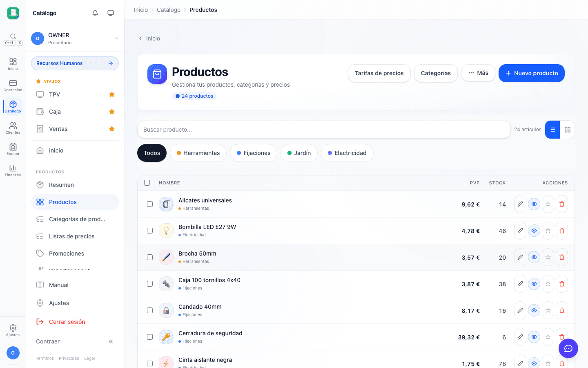The width and height of the screenshot is (588, 368).
Task: Toggle visibility of Candado 40mm
Action: pyautogui.click(x=534, y=310)
